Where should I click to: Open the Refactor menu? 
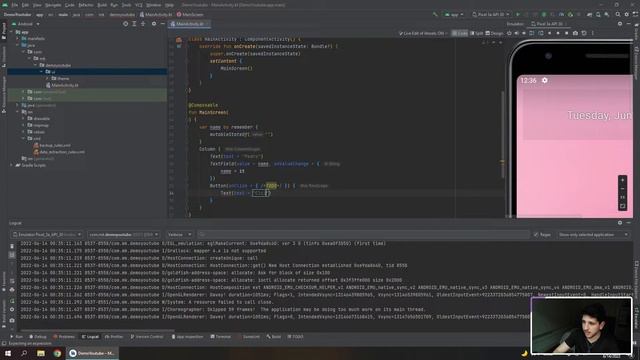[x=86, y=5]
